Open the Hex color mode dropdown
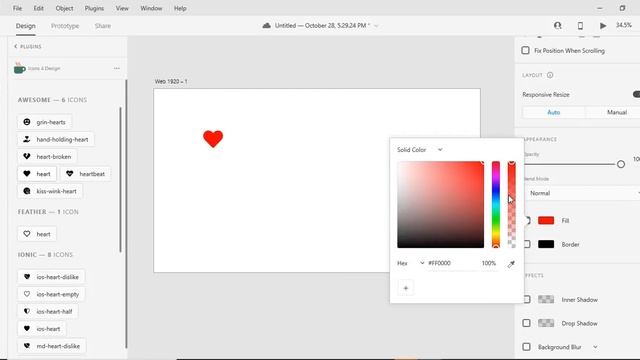 pos(411,263)
